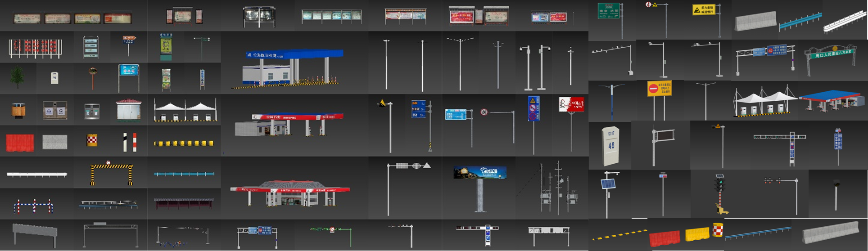Choose the large billboard on pillar
The width and height of the screenshot is (868, 251).
[480, 187]
